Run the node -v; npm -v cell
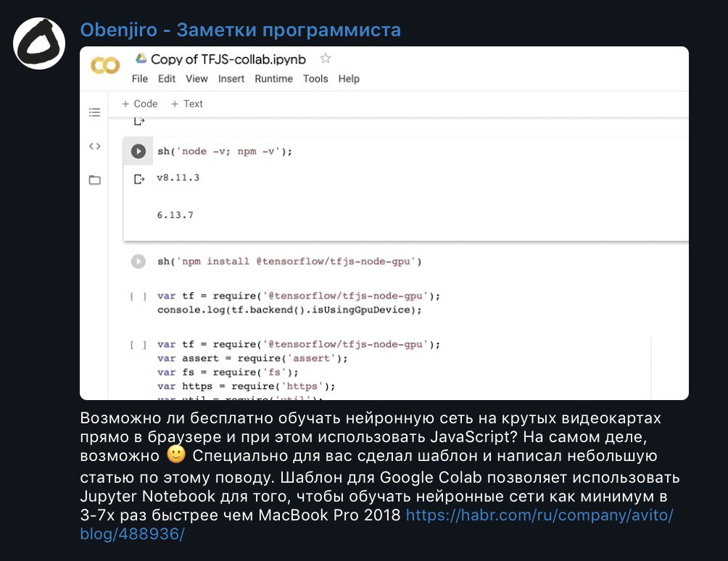728x561 pixels. click(138, 151)
